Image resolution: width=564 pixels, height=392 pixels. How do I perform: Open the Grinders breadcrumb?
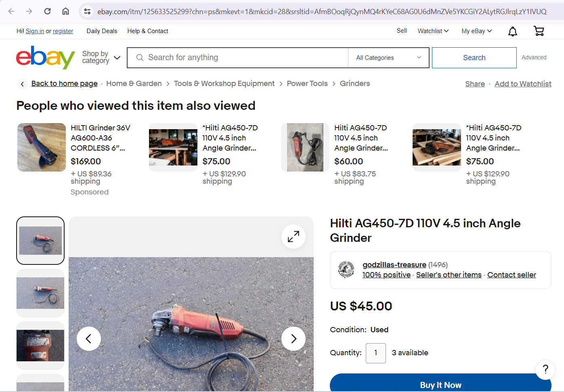click(355, 84)
